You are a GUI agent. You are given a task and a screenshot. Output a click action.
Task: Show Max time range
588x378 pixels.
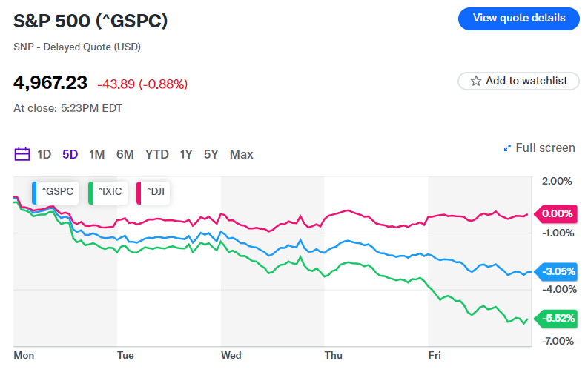242,154
